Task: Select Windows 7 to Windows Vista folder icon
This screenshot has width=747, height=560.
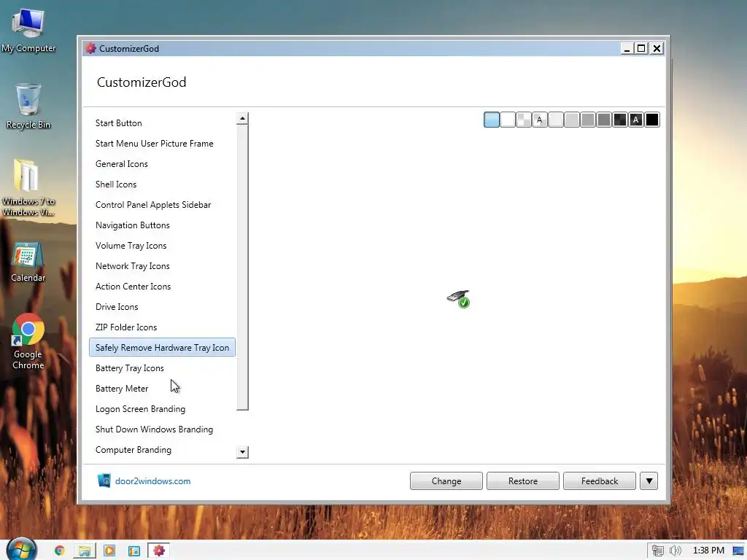Action: click(x=28, y=187)
